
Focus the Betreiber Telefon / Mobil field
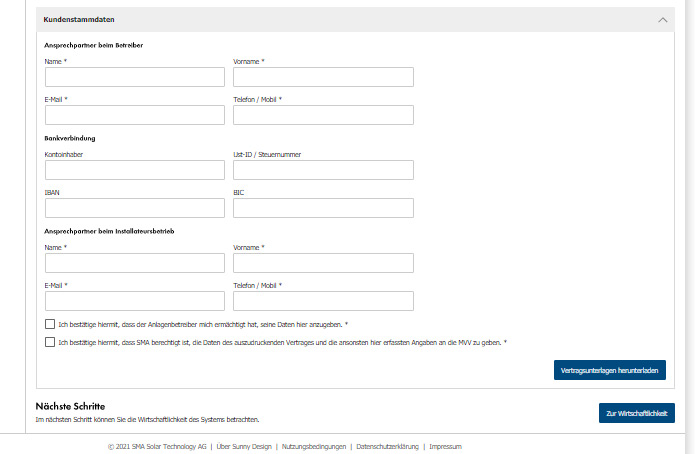pyautogui.click(x=323, y=115)
